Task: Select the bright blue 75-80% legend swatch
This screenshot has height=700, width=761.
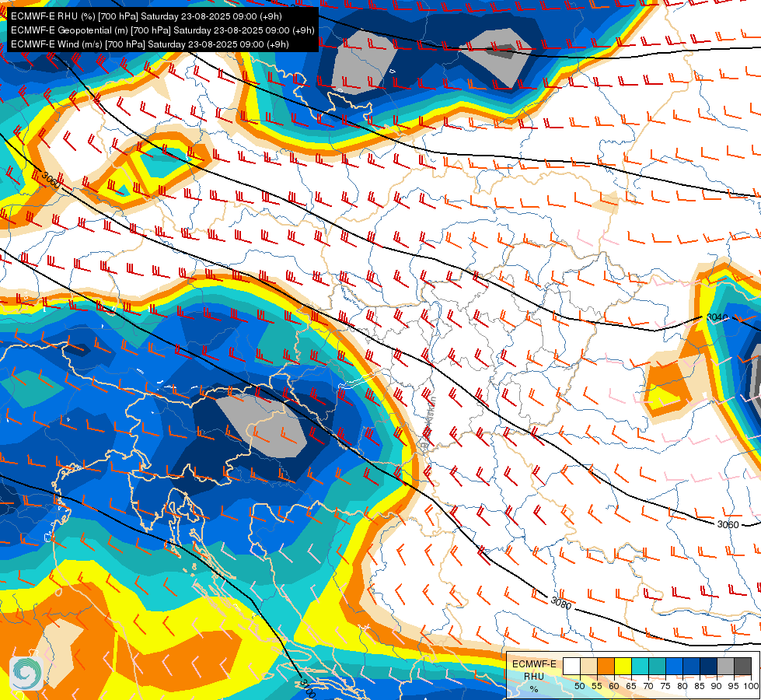Action: click(674, 667)
